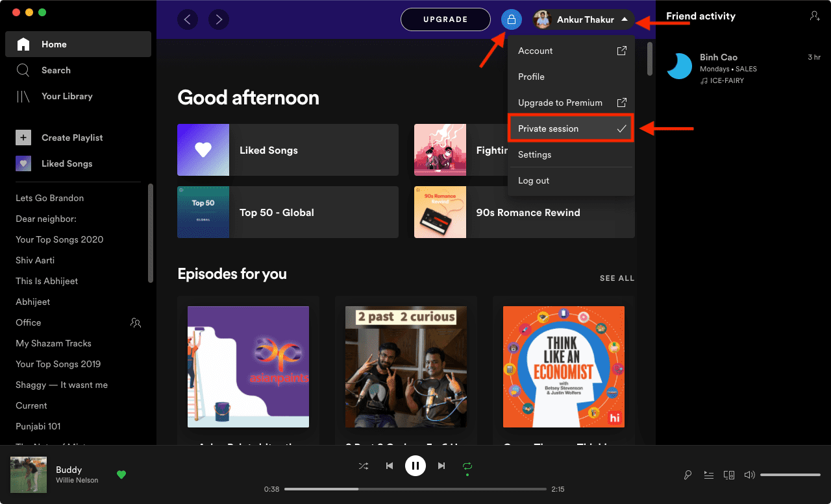This screenshot has height=504, width=831.
Task: Open the Think Like an Economist thumbnail
Action: click(x=564, y=366)
